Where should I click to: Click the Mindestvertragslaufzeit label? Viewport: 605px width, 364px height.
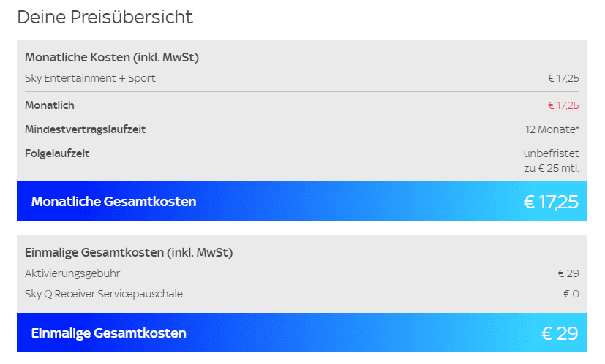(86, 129)
